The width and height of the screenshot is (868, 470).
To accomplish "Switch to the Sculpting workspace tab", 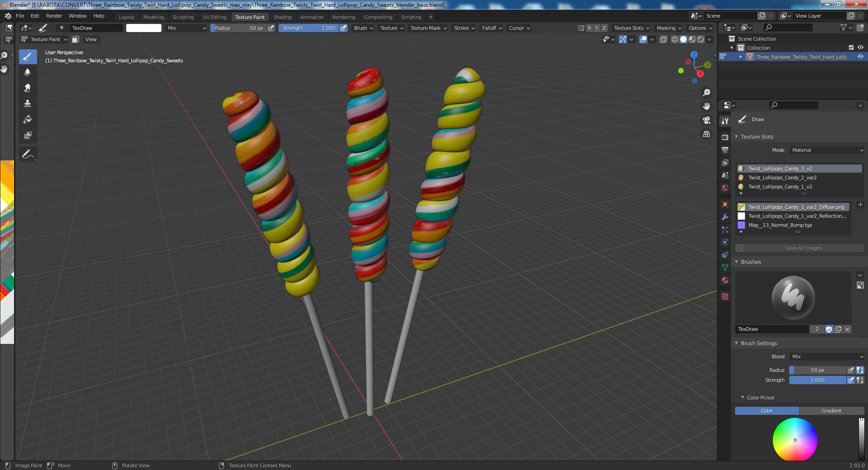I will tap(183, 17).
